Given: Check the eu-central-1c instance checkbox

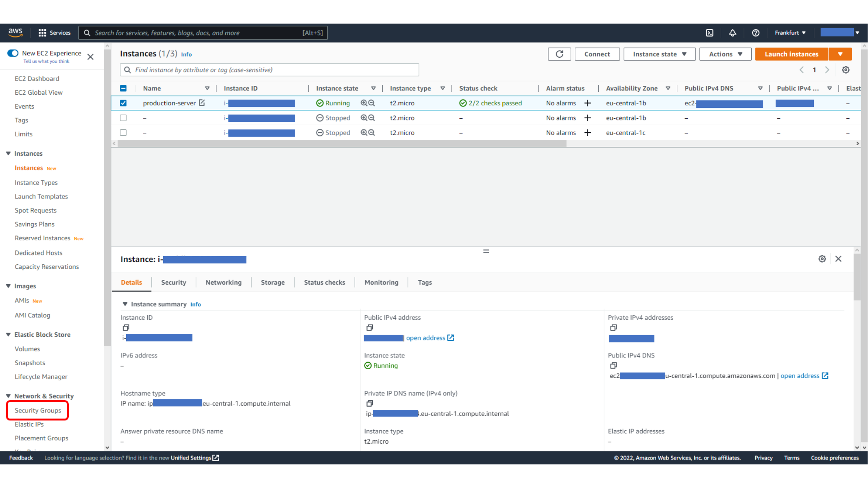Looking at the screenshot, I should click(123, 133).
